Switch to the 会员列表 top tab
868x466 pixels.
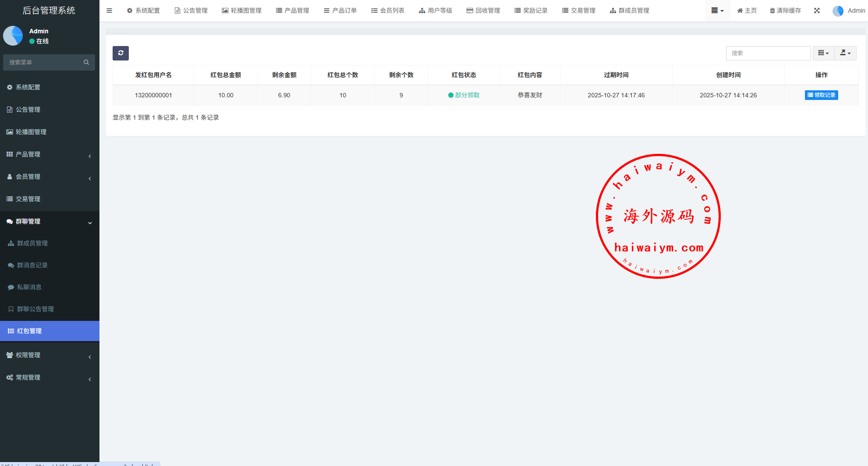[388, 11]
